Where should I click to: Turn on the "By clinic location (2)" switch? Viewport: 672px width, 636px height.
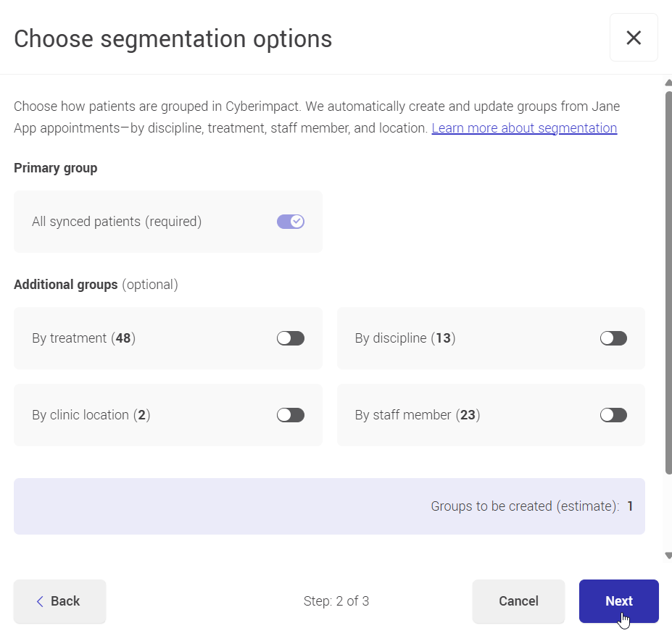click(x=290, y=414)
